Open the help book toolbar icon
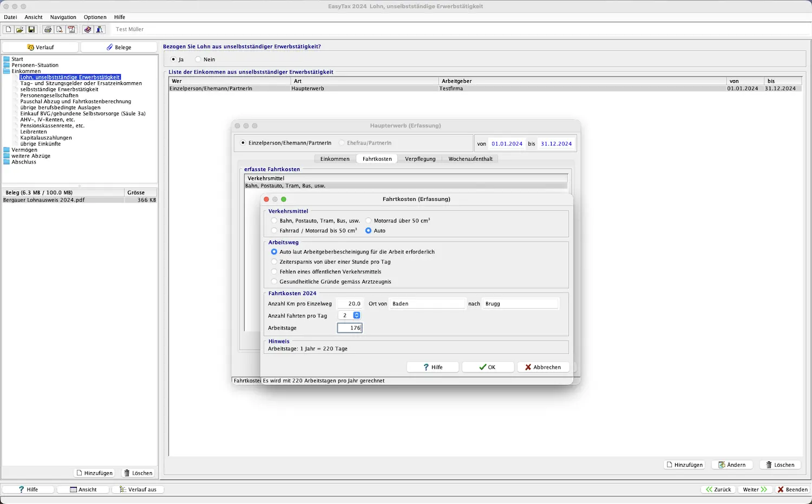The width and height of the screenshot is (812, 504). pos(88,29)
